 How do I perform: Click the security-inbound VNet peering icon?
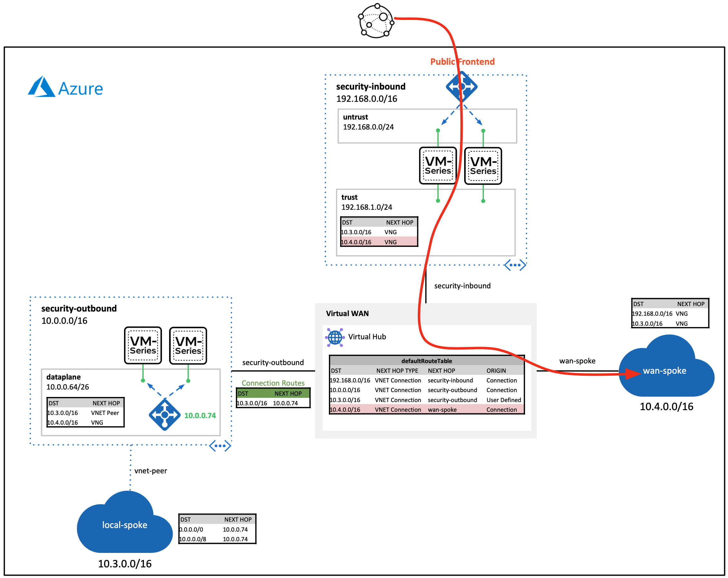(x=515, y=265)
